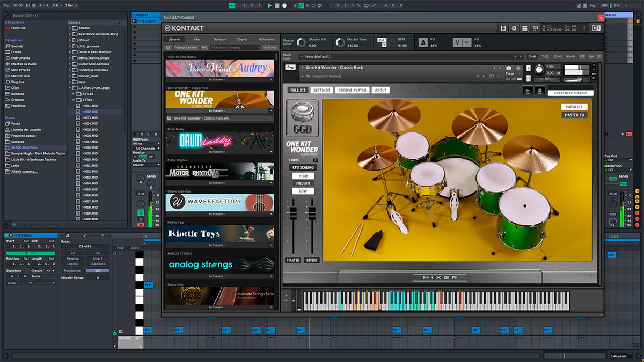Open the Expert tab
The width and height of the screenshot is (644, 362).
click(243, 39)
